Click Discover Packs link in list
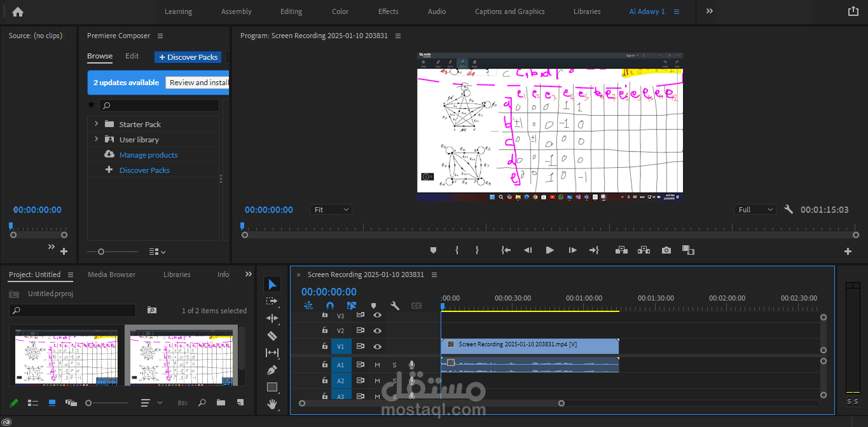 pyautogui.click(x=144, y=170)
